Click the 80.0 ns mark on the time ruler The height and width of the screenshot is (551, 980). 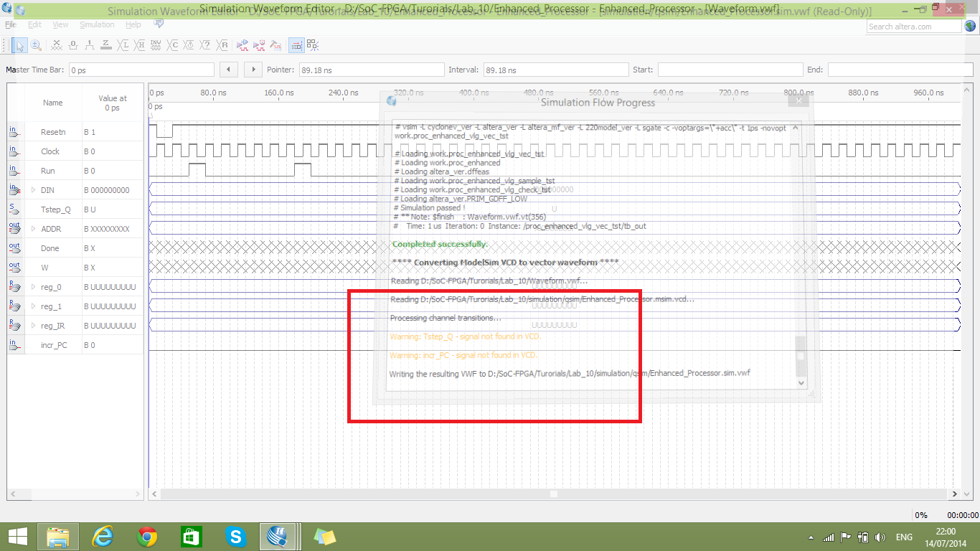(213, 93)
